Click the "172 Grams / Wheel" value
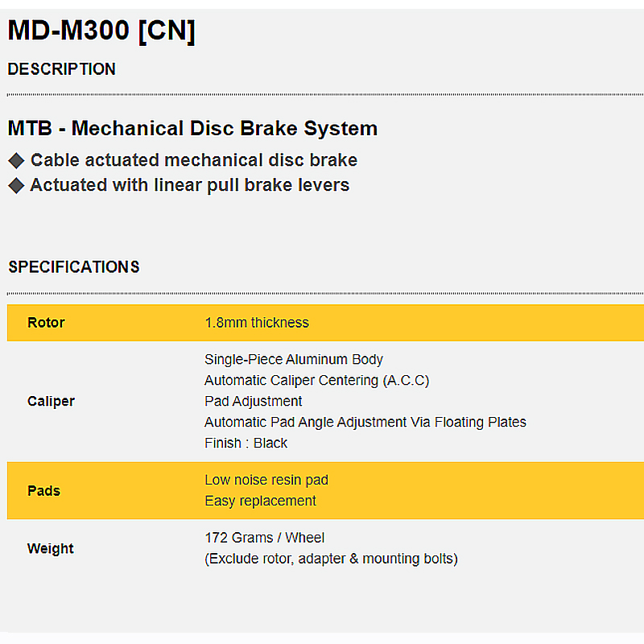This screenshot has width=644, height=644. pos(265,537)
